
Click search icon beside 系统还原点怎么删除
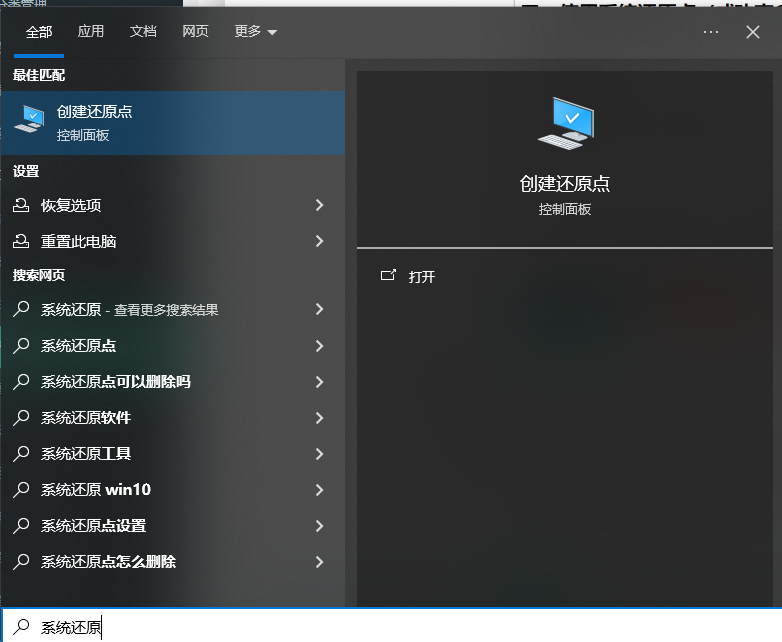click(21, 562)
